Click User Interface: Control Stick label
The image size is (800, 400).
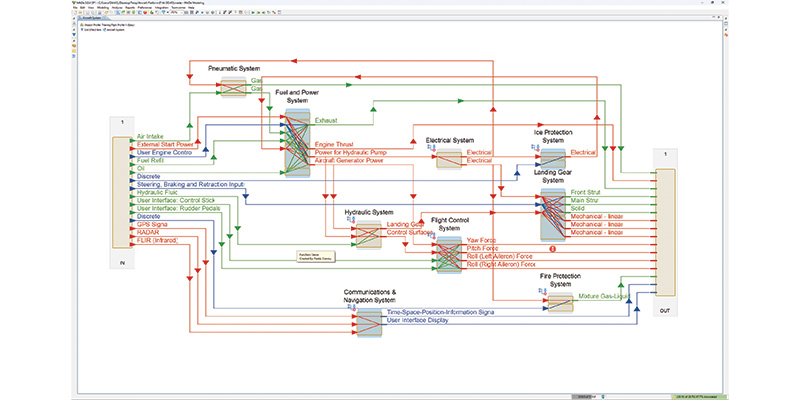(x=176, y=200)
